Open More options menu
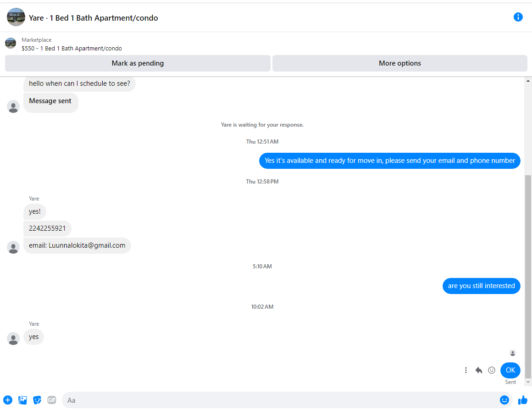 [399, 63]
